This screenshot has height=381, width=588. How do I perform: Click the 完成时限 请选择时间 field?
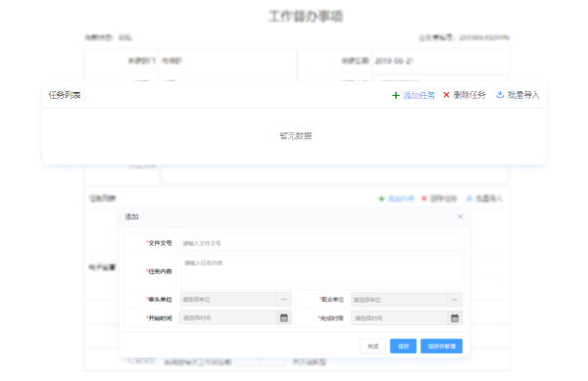point(399,318)
